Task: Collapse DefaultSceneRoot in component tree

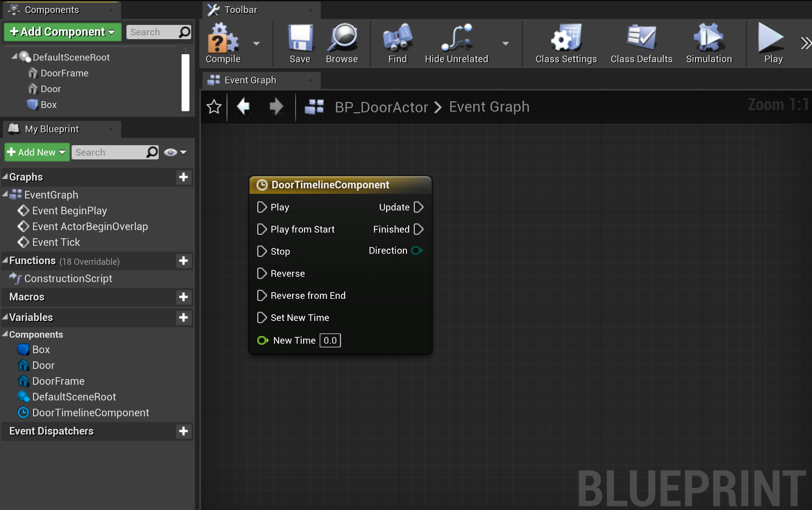Action: click(14, 57)
